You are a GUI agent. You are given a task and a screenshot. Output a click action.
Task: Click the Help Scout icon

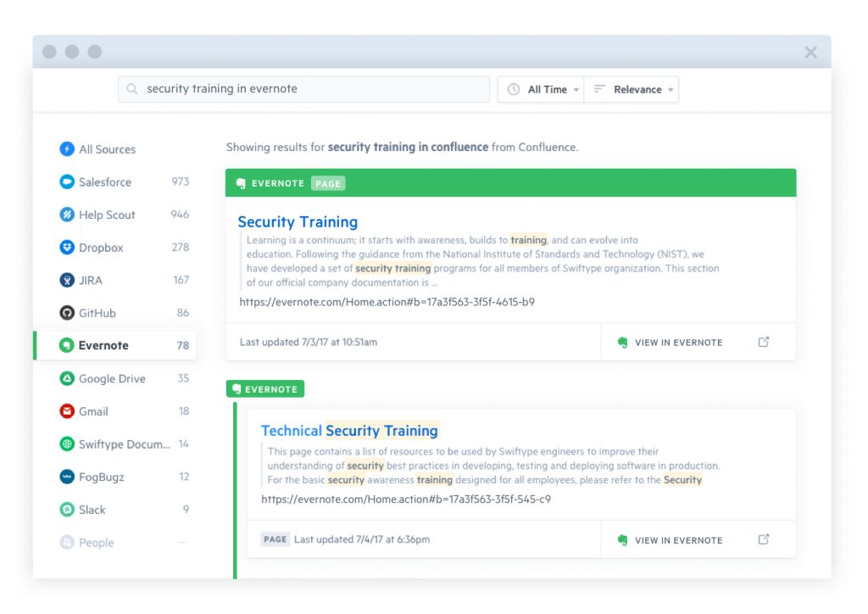(x=67, y=215)
